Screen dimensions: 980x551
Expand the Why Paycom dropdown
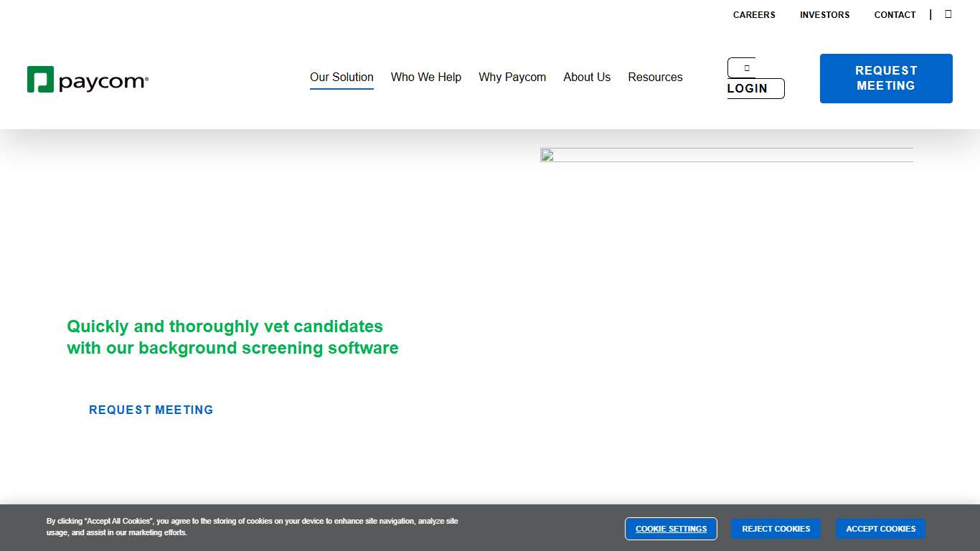(x=512, y=77)
